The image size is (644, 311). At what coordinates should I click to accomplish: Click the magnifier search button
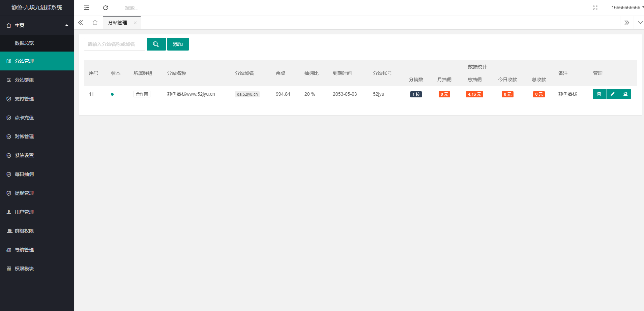(156, 44)
